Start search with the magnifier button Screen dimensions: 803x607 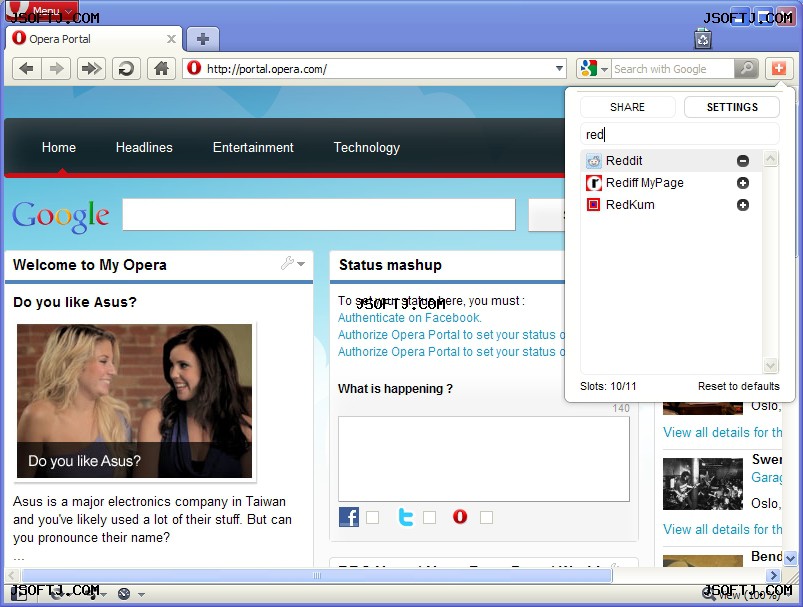[x=746, y=68]
